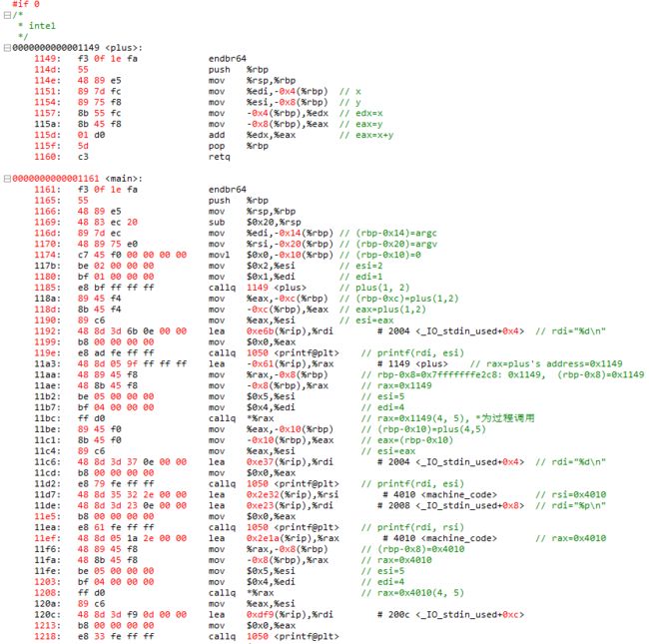
Task: Click operand "0xe37(%rip),%rdi" at address 11c6
Action: click(290, 462)
